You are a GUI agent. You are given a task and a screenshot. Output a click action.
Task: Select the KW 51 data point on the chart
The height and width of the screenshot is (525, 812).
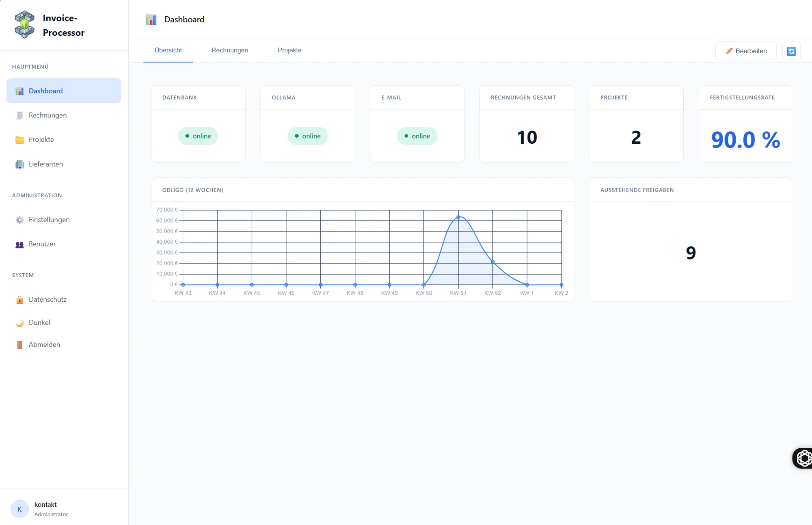coord(459,217)
